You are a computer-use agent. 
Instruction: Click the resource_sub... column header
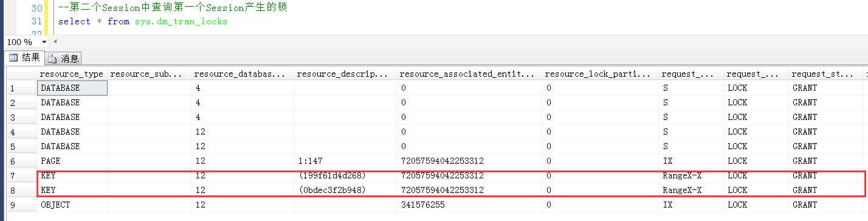coord(149,74)
